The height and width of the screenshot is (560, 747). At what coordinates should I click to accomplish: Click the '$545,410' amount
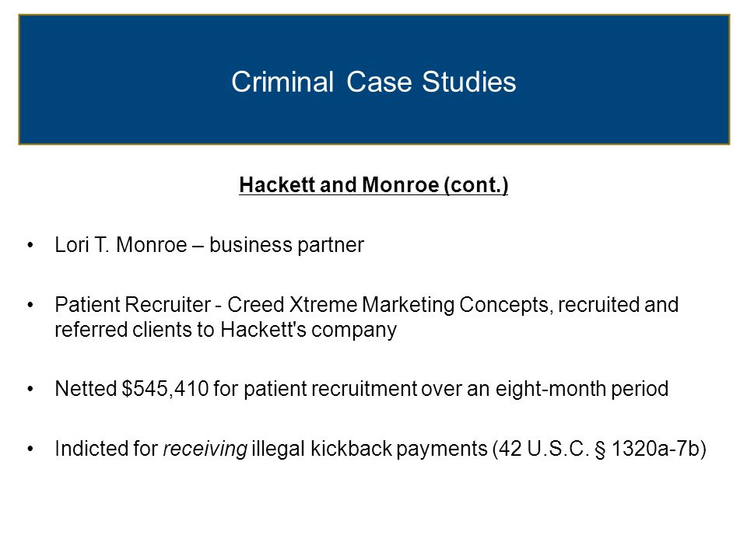[165, 389]
